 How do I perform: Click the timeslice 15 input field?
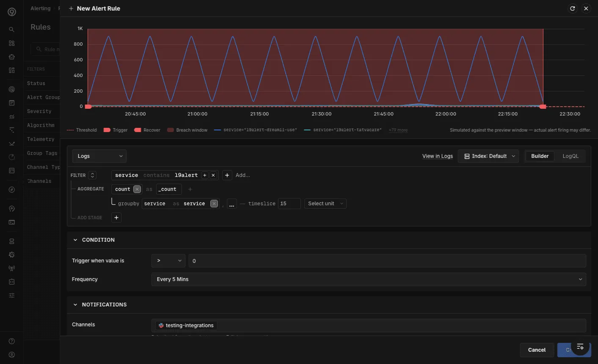pos(289,204)
